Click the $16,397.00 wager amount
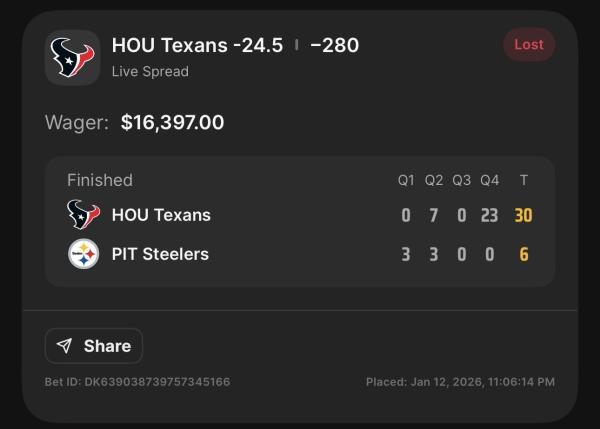The image size is (600, 429). (x=172, y=123)
